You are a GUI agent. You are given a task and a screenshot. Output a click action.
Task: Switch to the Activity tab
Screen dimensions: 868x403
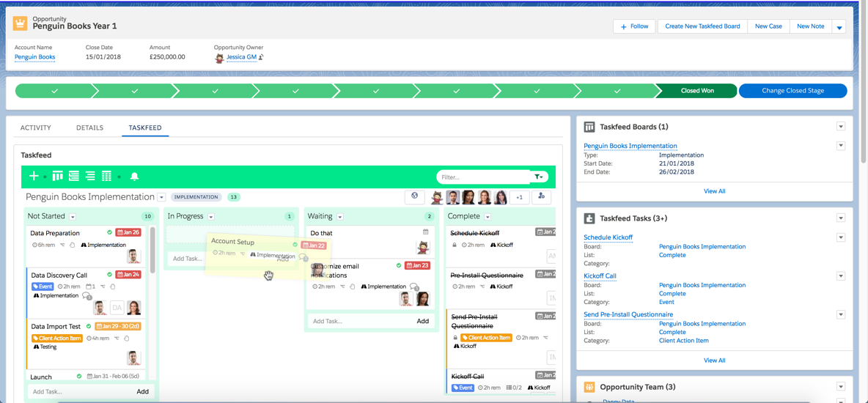(x=35, y=128)
